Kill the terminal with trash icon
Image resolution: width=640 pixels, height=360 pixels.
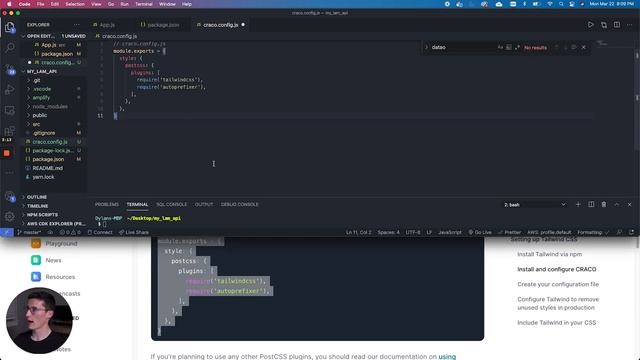tap(604, 204)
